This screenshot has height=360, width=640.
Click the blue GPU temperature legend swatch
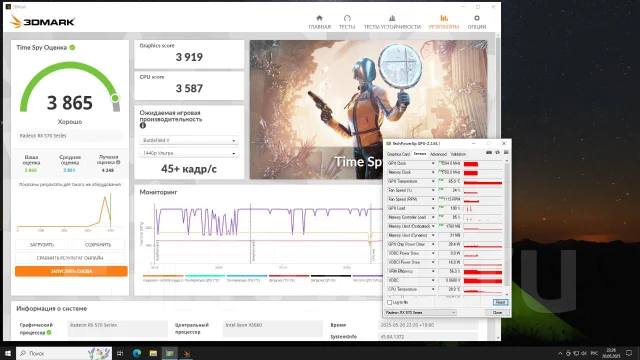(x=247, y=276)
